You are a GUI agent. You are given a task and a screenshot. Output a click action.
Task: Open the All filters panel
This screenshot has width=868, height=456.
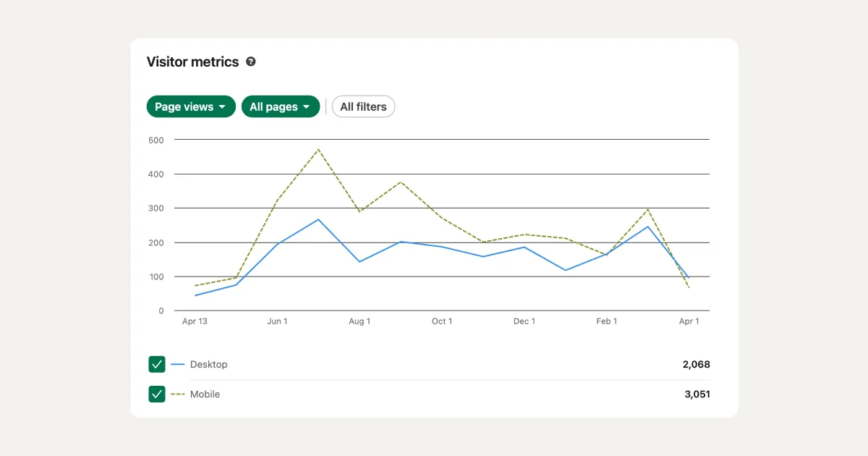pos(363,106)
